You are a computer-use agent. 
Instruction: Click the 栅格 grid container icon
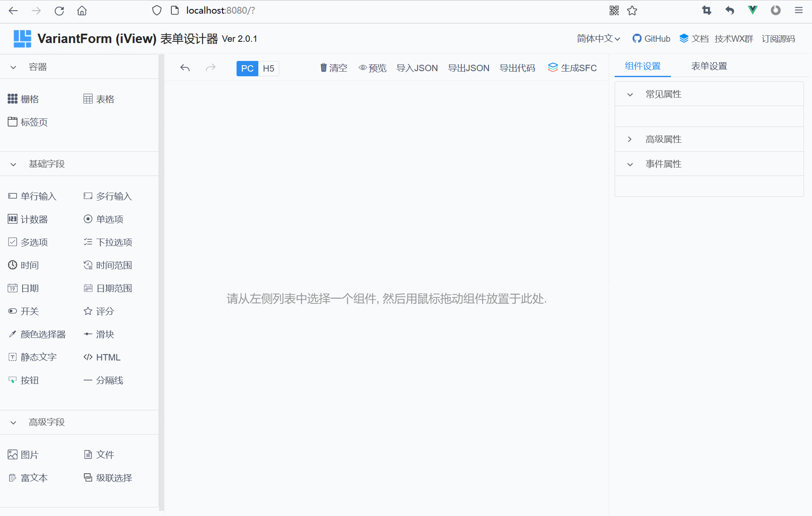point(13,99)
